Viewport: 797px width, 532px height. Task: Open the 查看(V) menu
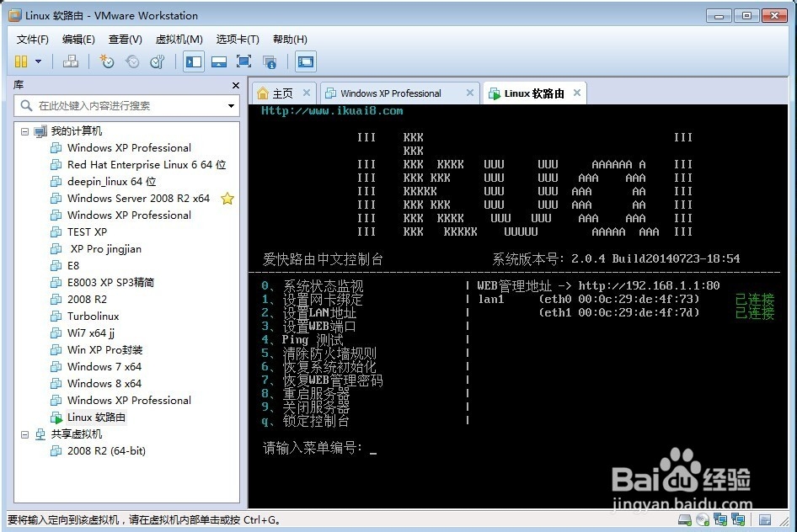click(125, 39)
